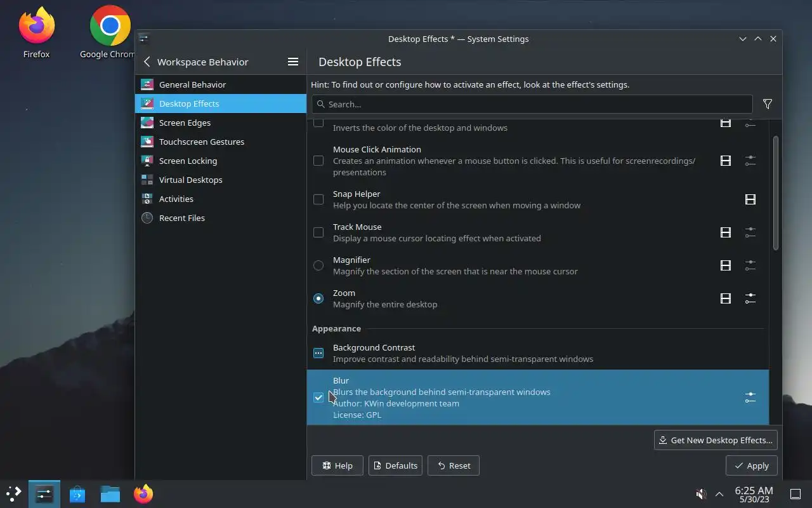The width and height of the screenshot is (812, 508).
Task: Click the Show Desktop icon in the taskbar corner
Action: click(796, 493)
